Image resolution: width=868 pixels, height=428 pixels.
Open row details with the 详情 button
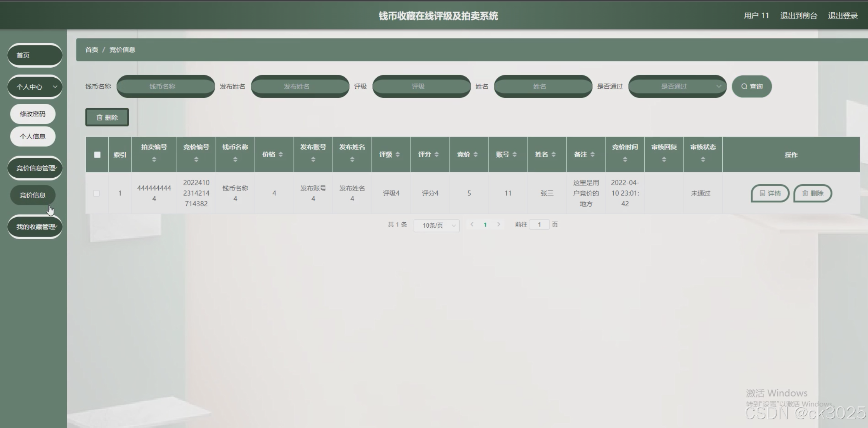770,193
